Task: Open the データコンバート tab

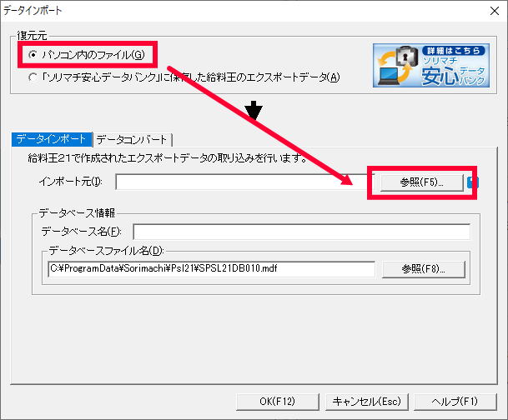Action: 133,139
